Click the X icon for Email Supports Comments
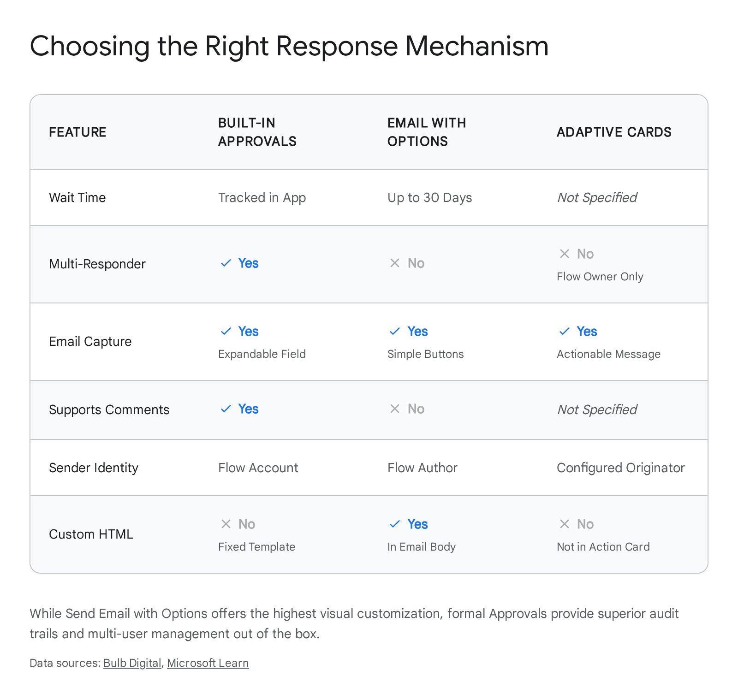This screenshot has height=700, width=738. (x=395, y=409)
